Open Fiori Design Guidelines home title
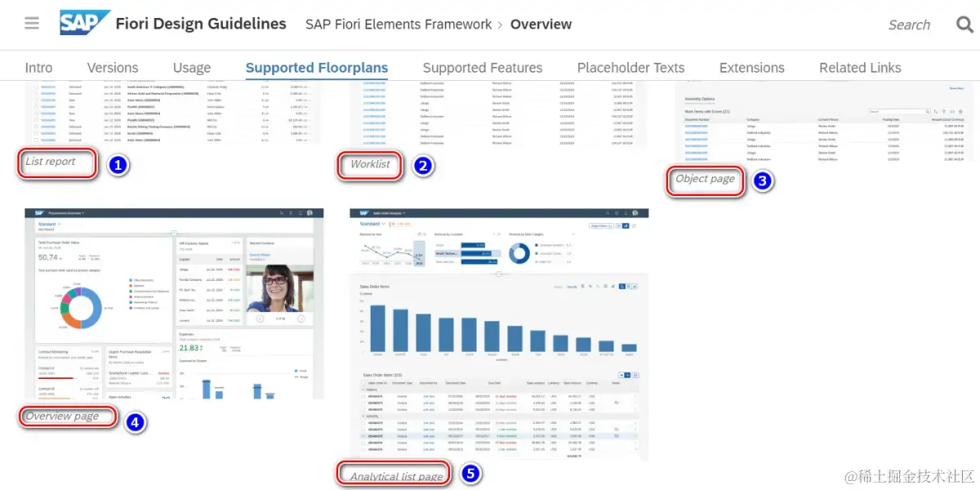The width and height of the screenshot is (980, 490). (x=201, y=24)
